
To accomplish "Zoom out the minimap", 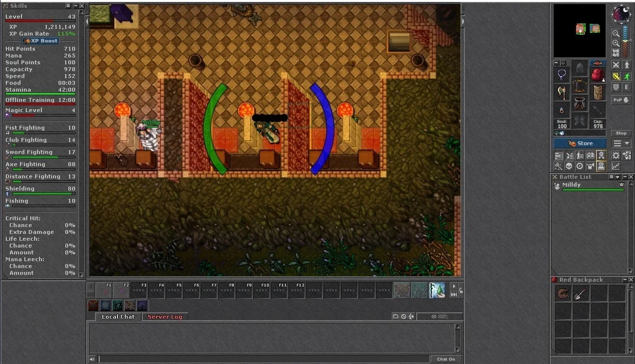I will (616, 34).
